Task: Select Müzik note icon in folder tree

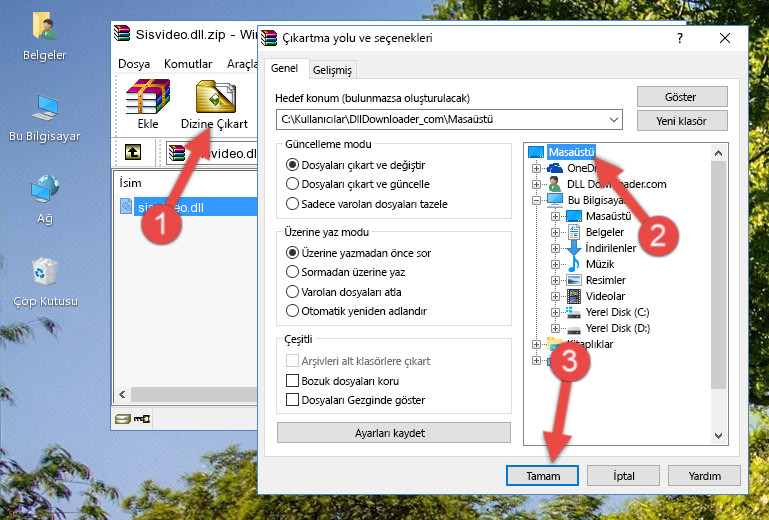Action: [x=573, y=264]
